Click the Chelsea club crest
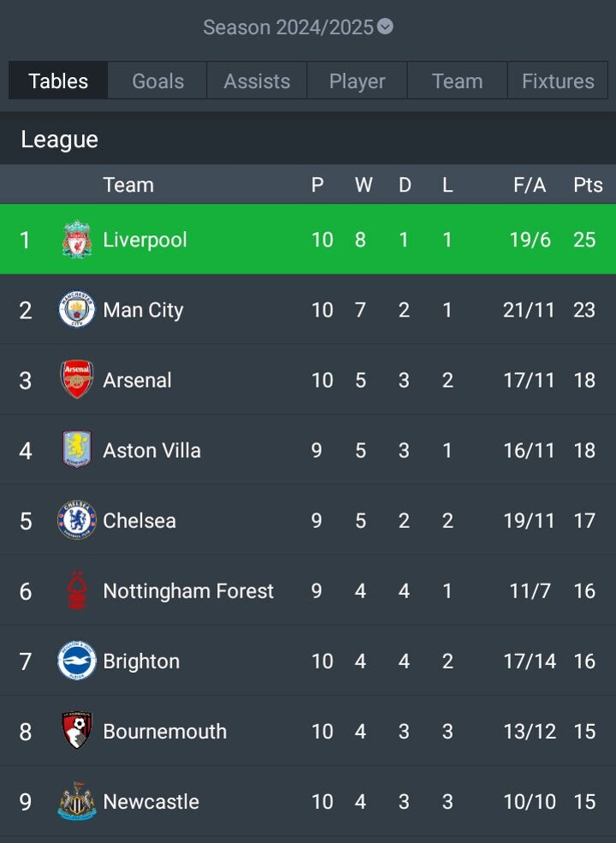The height and width of the screenshot is (843, 616). (77, 520)
